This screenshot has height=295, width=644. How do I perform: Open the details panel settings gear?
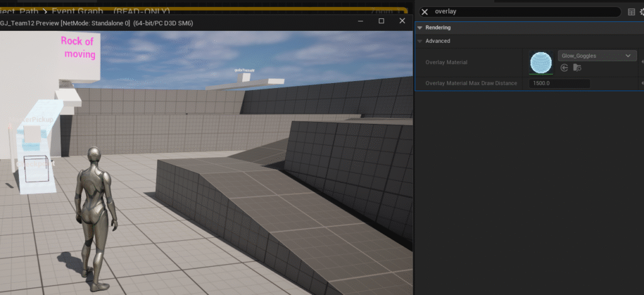tap(641, 12)
